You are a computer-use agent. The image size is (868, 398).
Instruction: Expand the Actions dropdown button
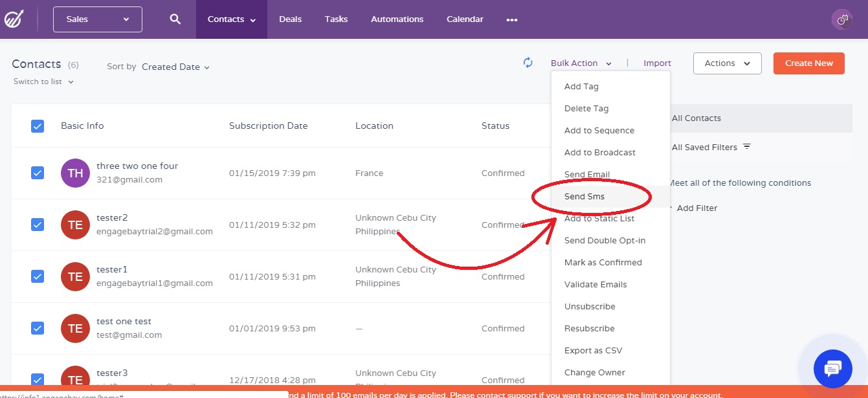click(x=727, y=63)
